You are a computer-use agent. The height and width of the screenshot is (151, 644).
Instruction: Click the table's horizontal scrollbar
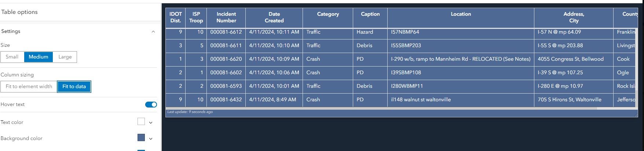tap(381, 108)
